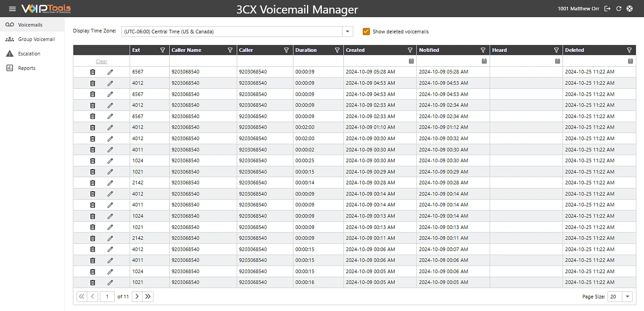644x311 pixels.
Task: Select the cell showing duration 00:00:14
Action: click(318, 183)
